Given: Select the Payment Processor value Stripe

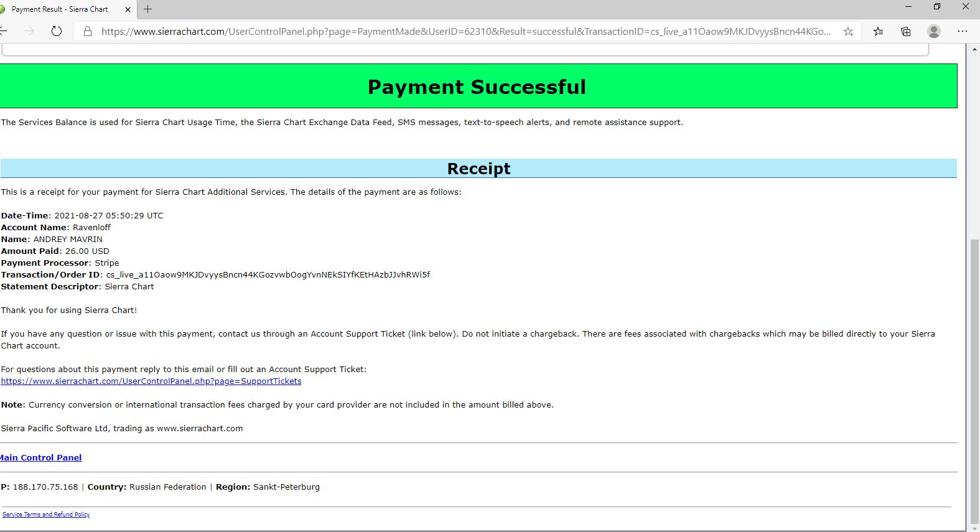Looking at the screenshot, I should click(107, 263).
